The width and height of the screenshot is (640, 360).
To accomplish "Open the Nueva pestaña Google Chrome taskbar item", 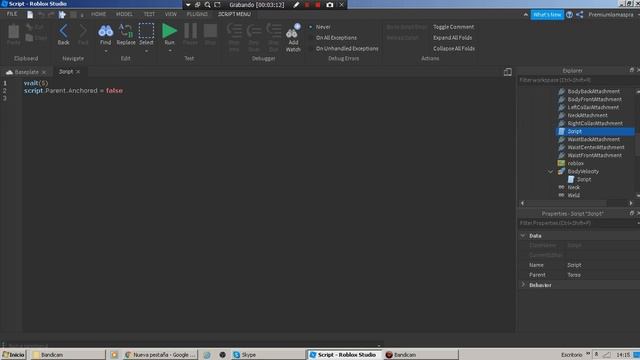I will [160, 355].
